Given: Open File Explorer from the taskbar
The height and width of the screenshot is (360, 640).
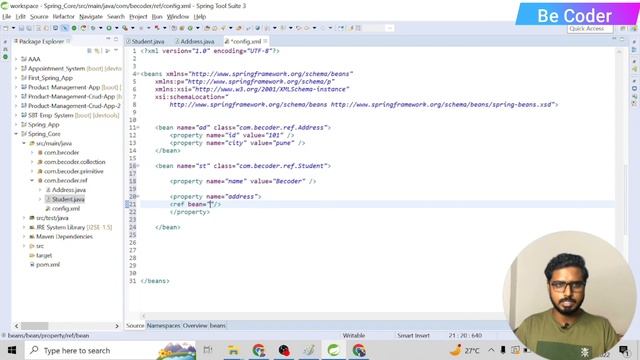Looking at the screenshot, I should pos(233,351).
